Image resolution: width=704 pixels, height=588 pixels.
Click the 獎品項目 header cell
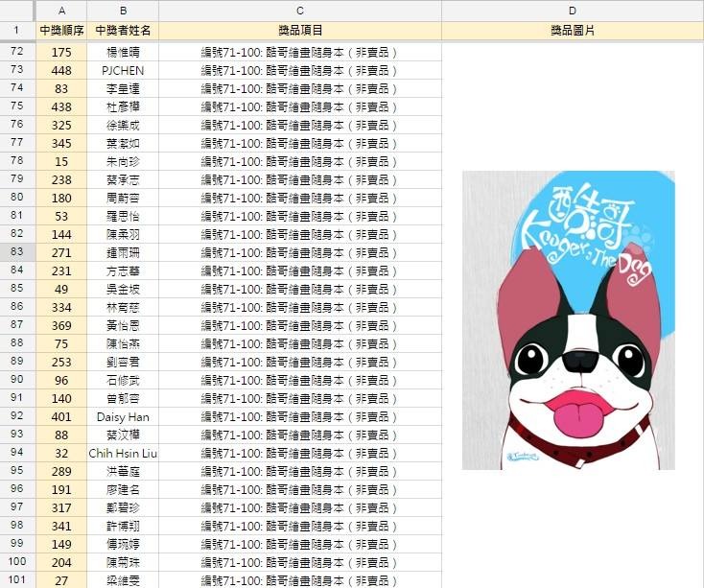click(300, 31)
